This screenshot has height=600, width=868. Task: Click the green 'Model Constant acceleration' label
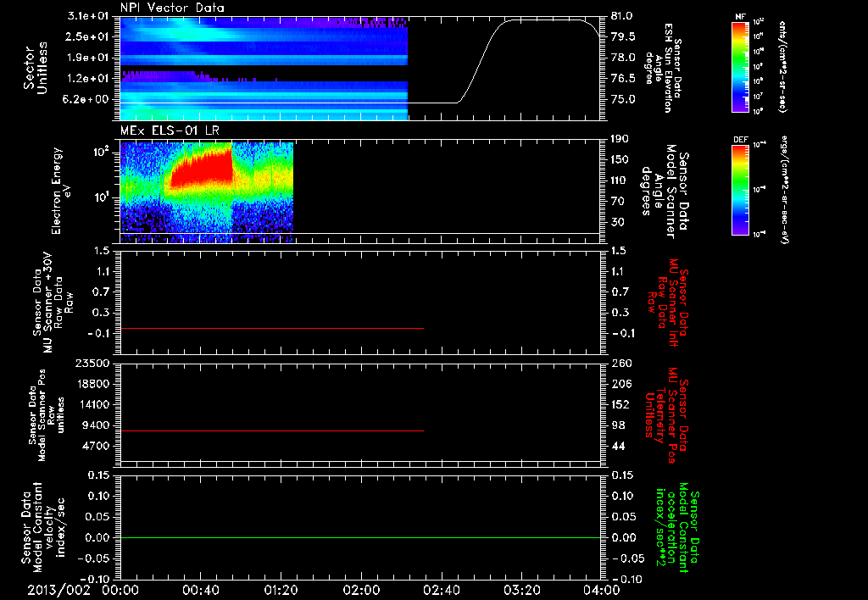click(677, 525)
